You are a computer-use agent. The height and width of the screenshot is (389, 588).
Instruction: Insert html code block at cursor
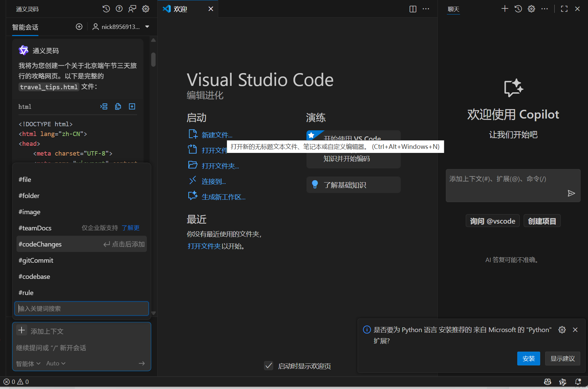[x=104, y=106]
